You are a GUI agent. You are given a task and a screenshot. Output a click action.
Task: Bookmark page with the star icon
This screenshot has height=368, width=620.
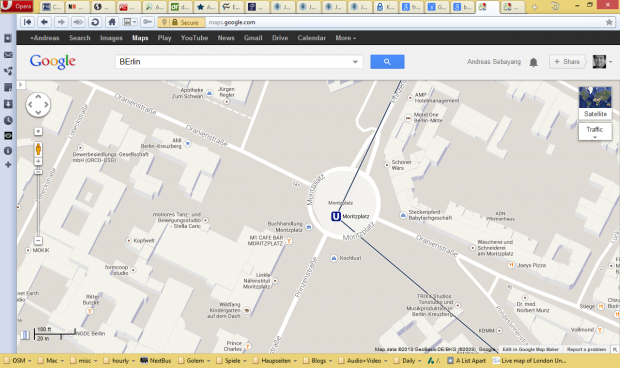point(609,22)
